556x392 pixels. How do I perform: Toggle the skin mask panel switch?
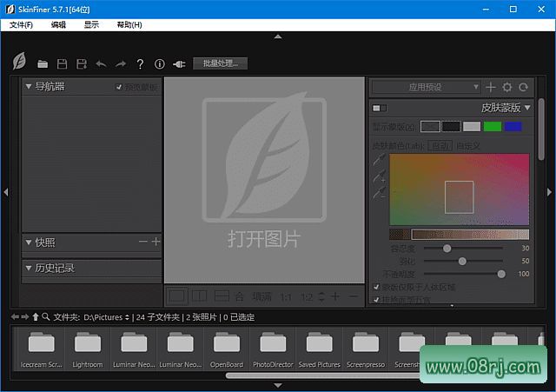click(x=379, y=108)
